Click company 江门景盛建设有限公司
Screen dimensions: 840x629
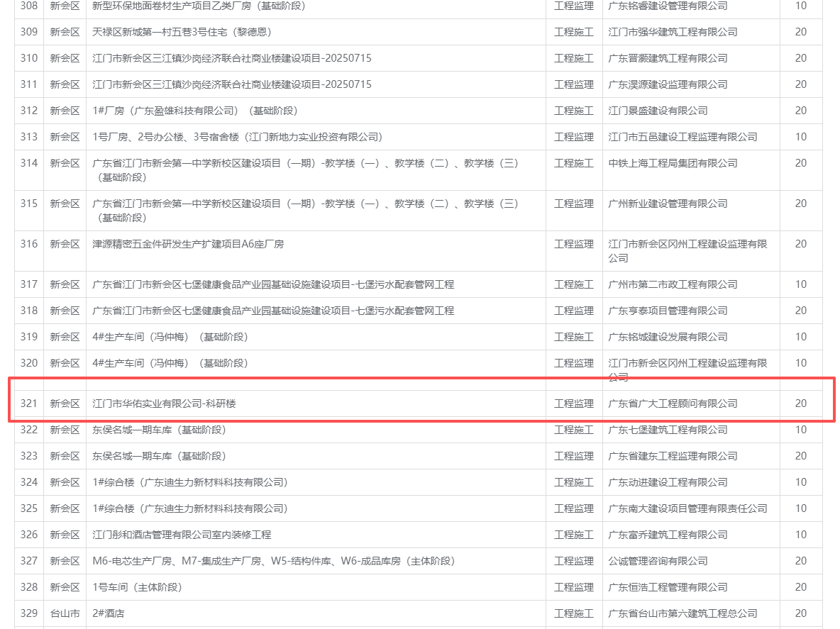click(658, 111)
